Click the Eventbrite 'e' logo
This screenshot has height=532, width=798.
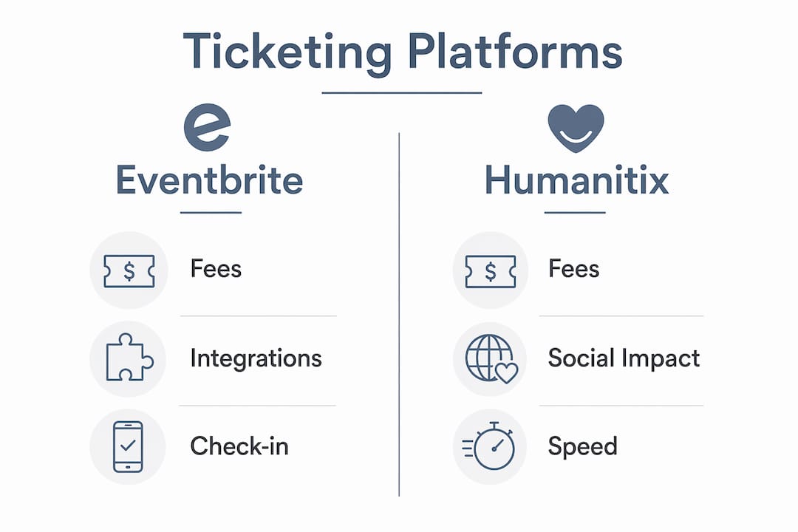pyautogui.click(x=207, y=127)
